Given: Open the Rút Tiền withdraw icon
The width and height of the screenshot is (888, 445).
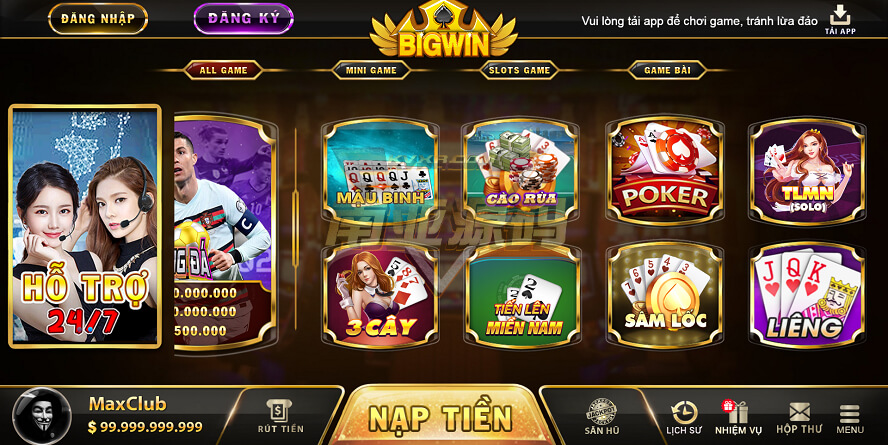Looking at the screenshot, I should pos(280,416).
